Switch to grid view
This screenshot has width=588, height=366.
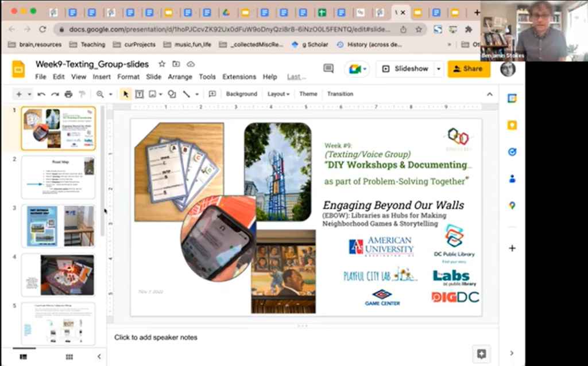pos(69,357)
